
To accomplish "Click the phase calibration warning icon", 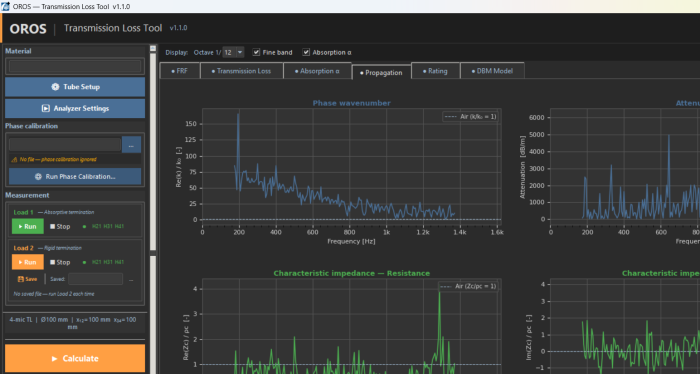I will (x=14, y=159).
